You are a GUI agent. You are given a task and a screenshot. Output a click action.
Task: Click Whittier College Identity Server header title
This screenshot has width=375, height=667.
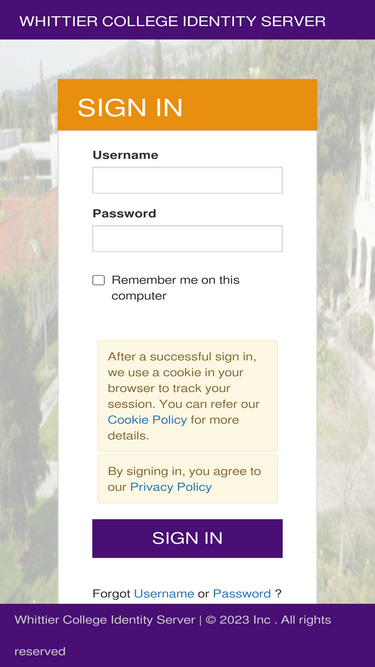tap(173, 21)
